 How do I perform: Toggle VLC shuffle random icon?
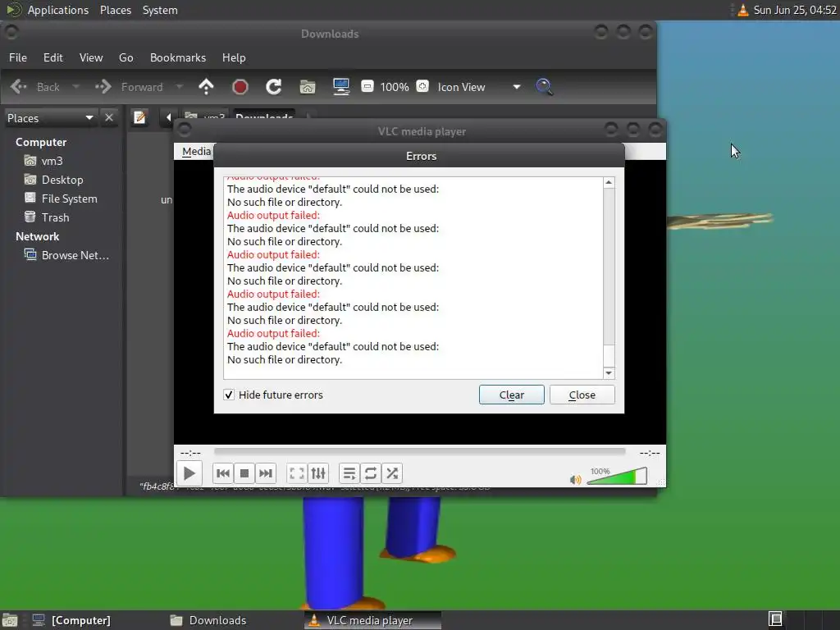[392, 473]
